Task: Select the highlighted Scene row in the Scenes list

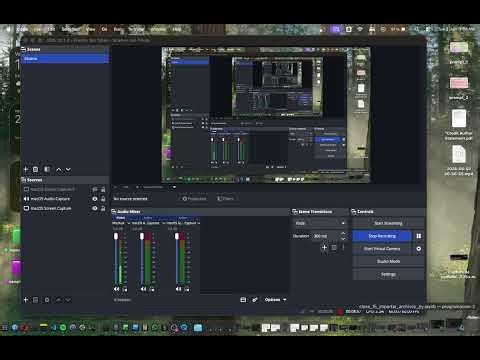Action: click(65, 59)
